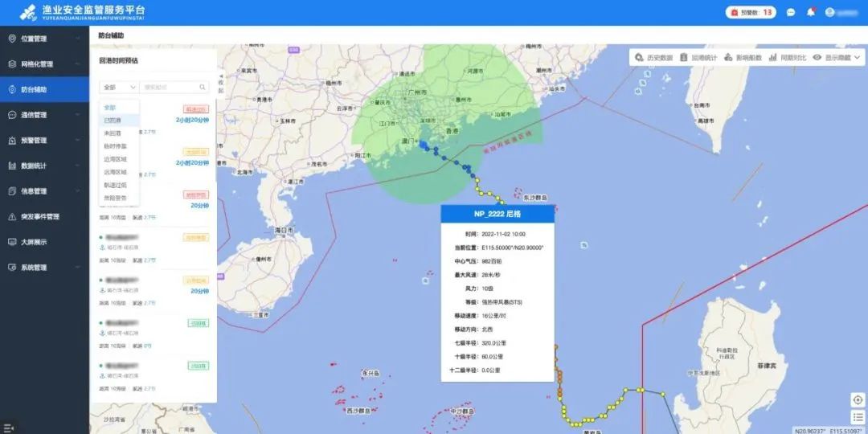
Task: Click the 广州市 label on the map
Action: 417,92
